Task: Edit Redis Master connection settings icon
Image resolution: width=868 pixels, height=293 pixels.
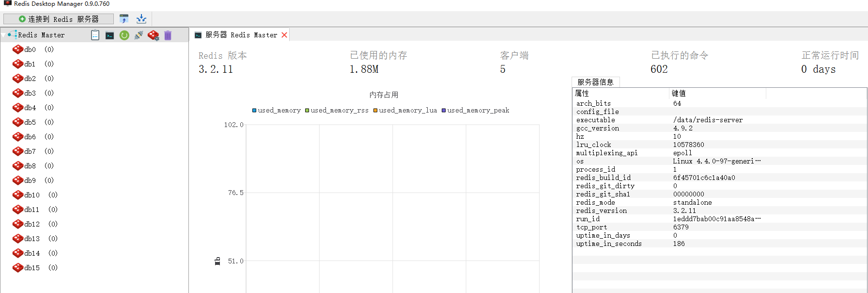Action: pyautogui.click(x=154, y=35)
